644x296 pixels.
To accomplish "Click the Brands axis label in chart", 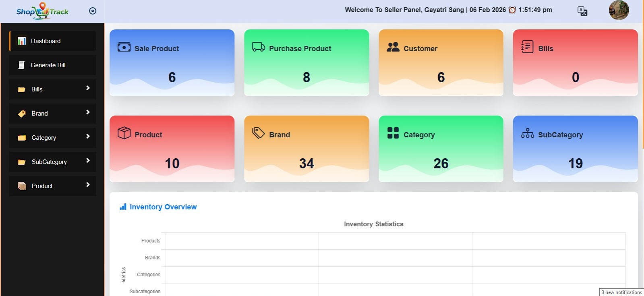I will (x=153, y=258).
